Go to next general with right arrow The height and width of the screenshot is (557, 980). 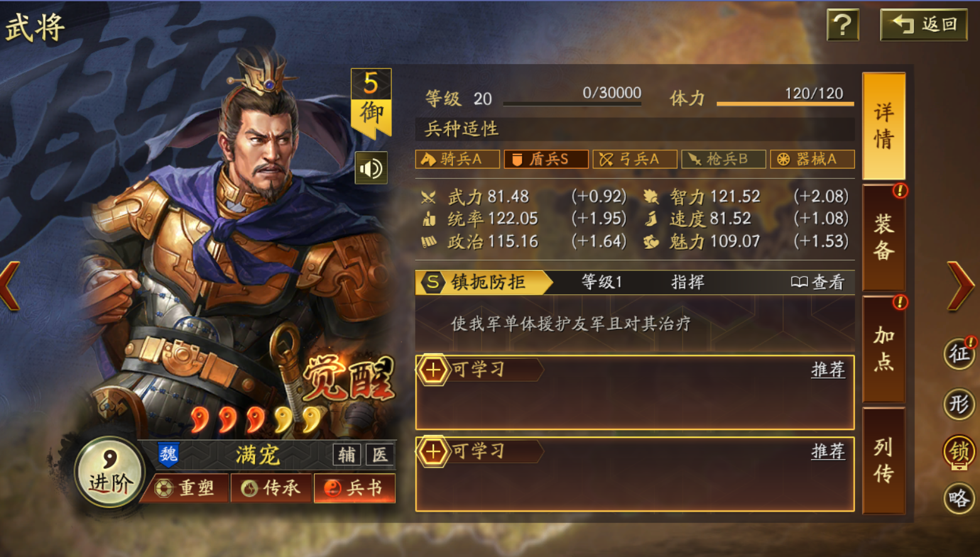click(961, 286)
